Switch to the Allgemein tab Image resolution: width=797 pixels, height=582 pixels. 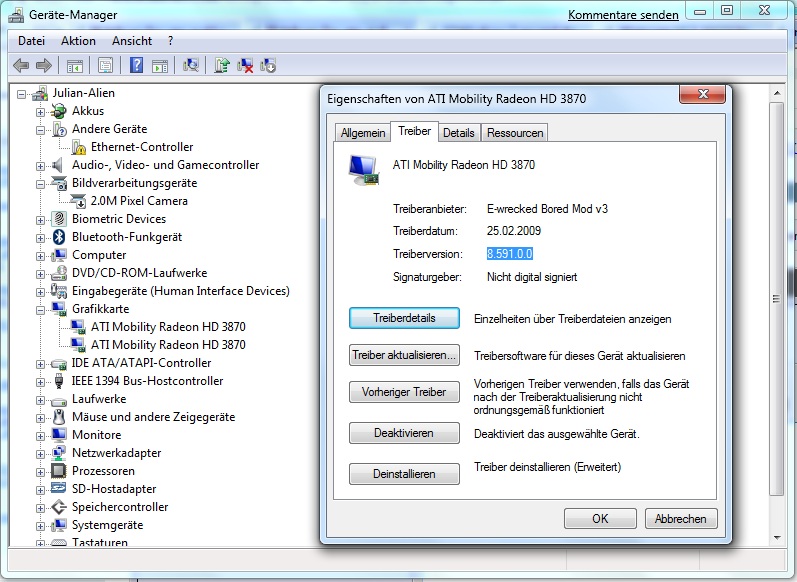(363, 133)
